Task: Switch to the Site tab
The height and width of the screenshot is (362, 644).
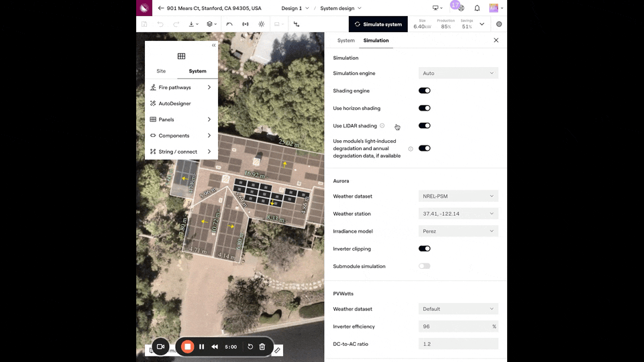Action: pos(161,71)
